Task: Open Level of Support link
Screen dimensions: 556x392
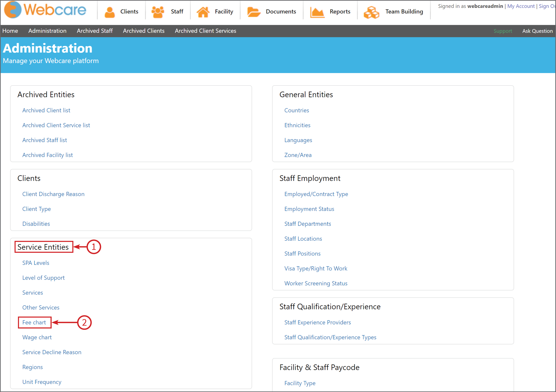Action: tap(43, 278)
